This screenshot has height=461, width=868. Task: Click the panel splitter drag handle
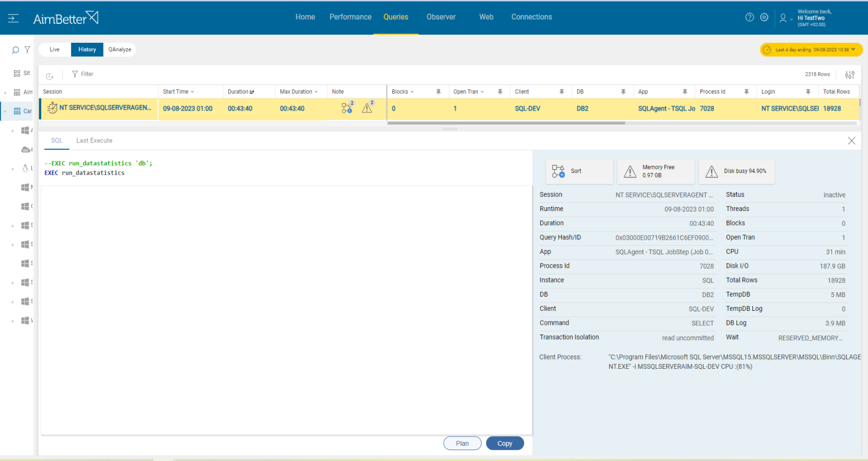tap(450, 129)
